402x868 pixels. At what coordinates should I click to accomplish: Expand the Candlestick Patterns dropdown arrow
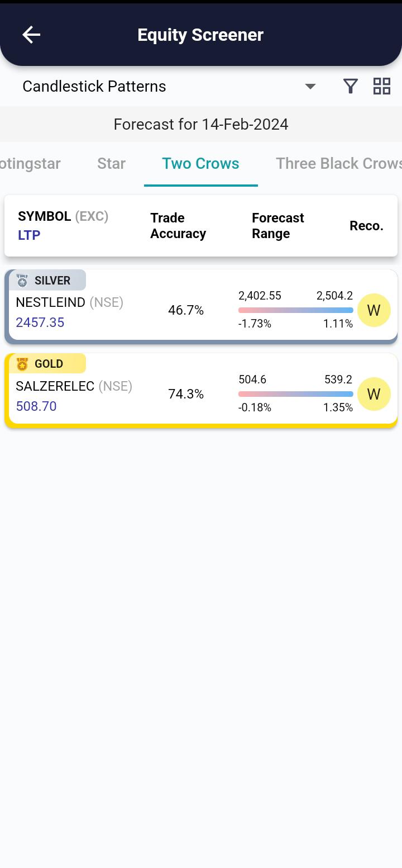[310, 86]
